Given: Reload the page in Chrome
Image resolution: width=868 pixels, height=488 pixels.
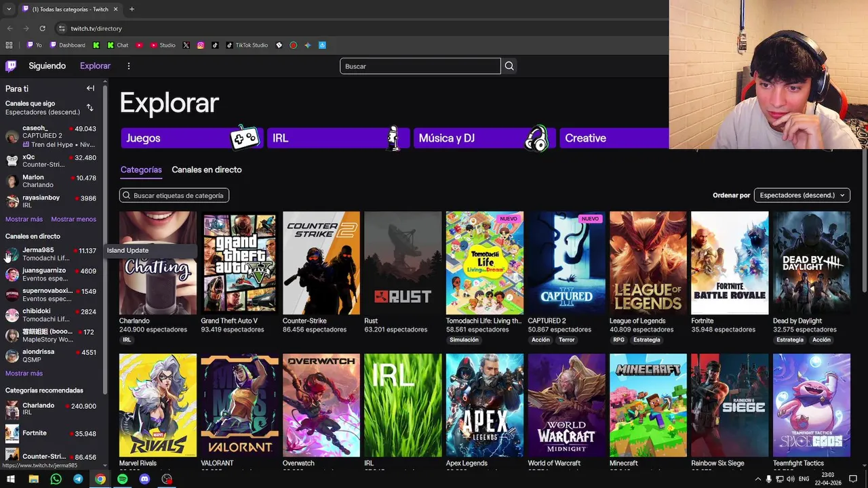Looking at the screenshot, I should 42,28.
